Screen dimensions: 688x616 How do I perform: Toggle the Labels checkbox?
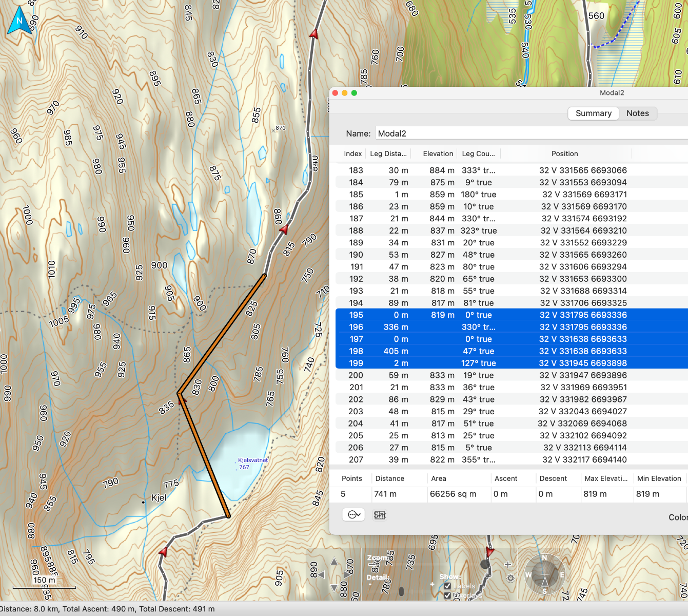tap(447, 586)
